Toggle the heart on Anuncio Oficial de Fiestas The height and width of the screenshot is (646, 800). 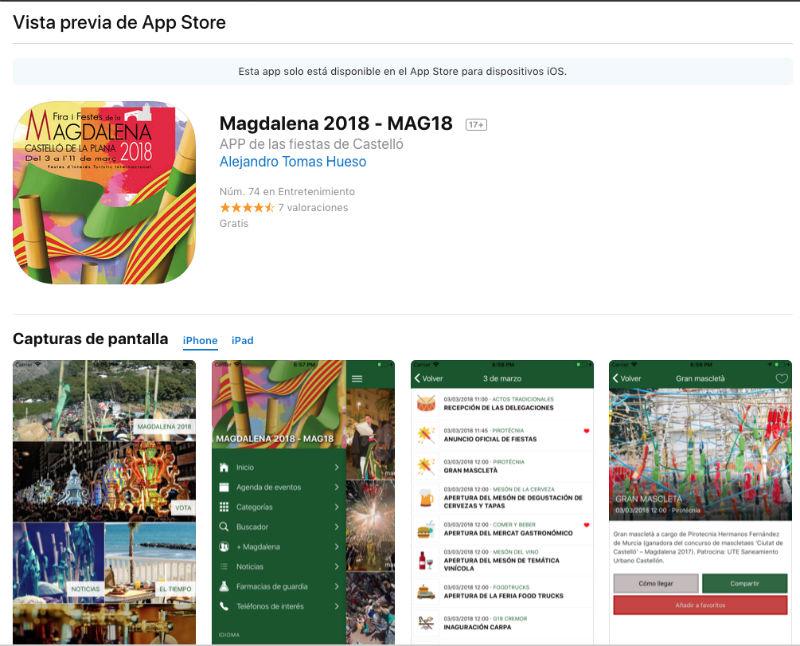587,431
